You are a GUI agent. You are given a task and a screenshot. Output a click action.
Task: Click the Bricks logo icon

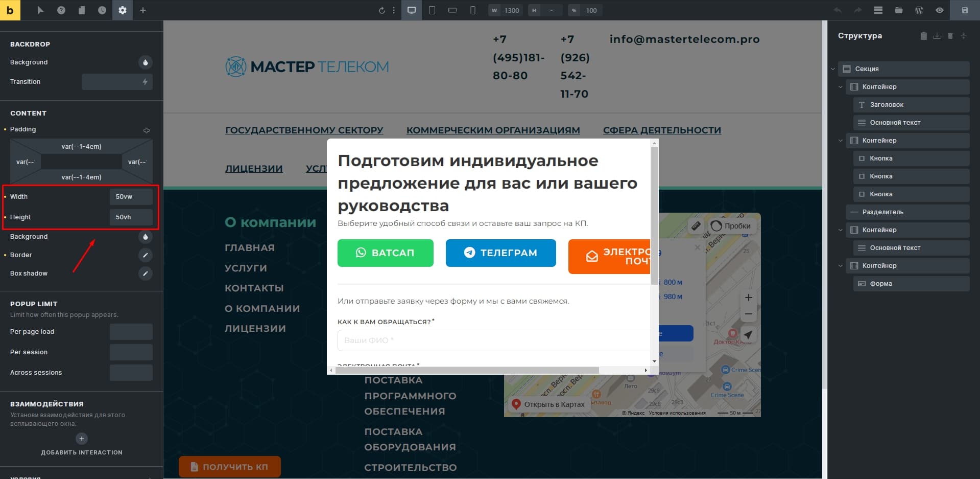pyautogui.click(x=10, y=10)
